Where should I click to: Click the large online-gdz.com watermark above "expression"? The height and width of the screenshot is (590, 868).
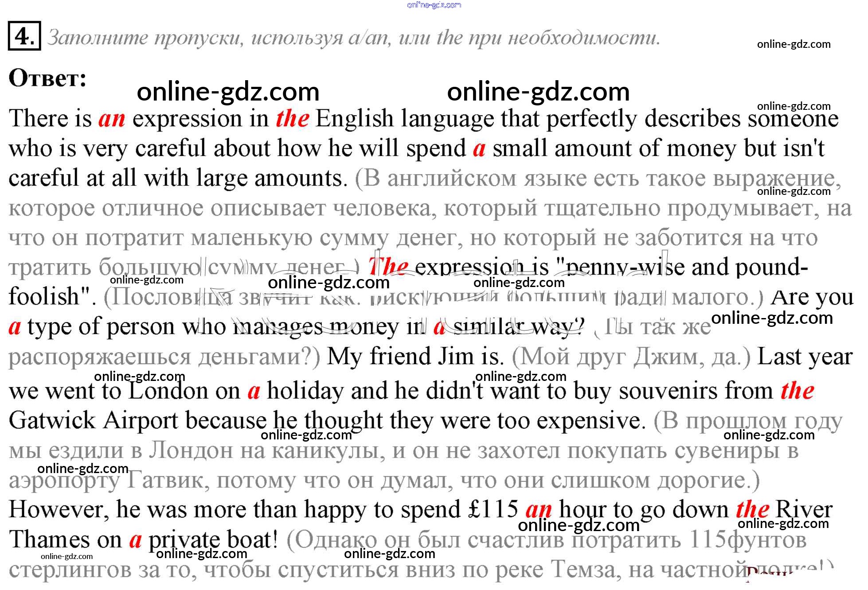pyautogui.click(x=228, y=92)
